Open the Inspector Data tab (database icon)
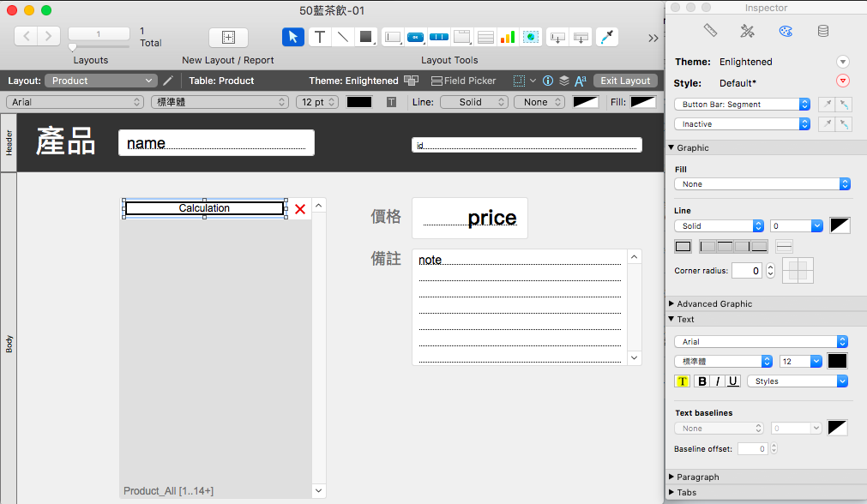Image resolution: width=867 pixels, height=504 pixels. click(823, 31)
